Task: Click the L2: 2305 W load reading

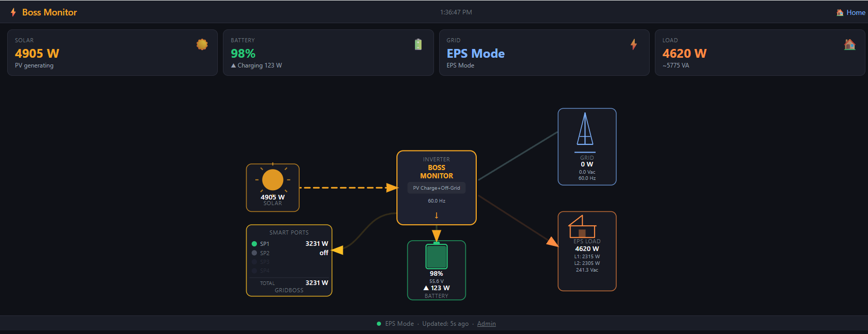Action: click(587, 263)
